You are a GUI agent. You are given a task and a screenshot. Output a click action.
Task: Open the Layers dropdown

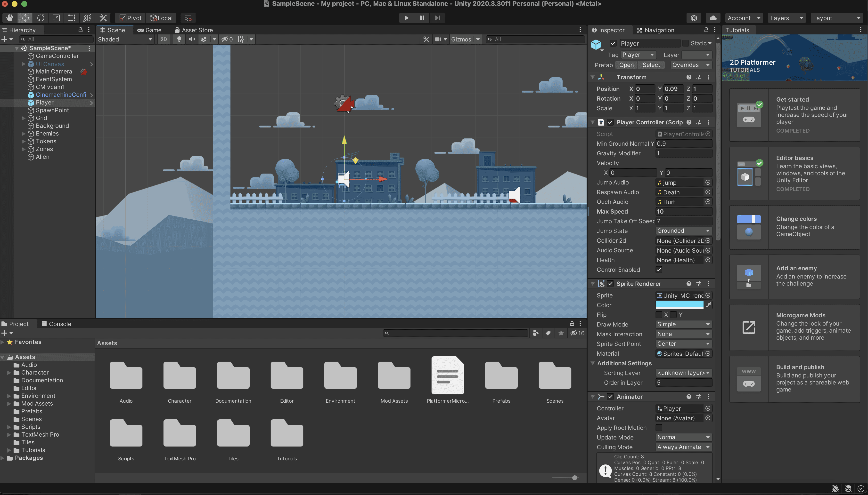(x=786, y=18)
